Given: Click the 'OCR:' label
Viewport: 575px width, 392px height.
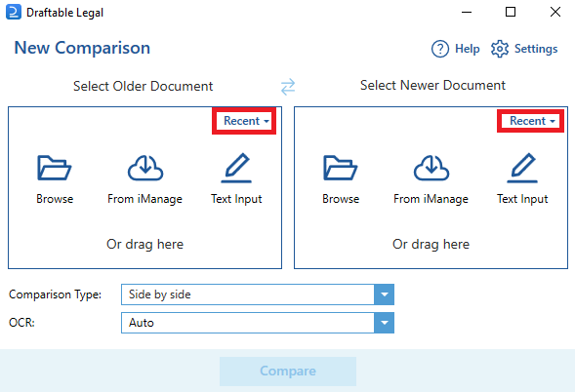Looking at the screenshot, I should pos(21,323).
